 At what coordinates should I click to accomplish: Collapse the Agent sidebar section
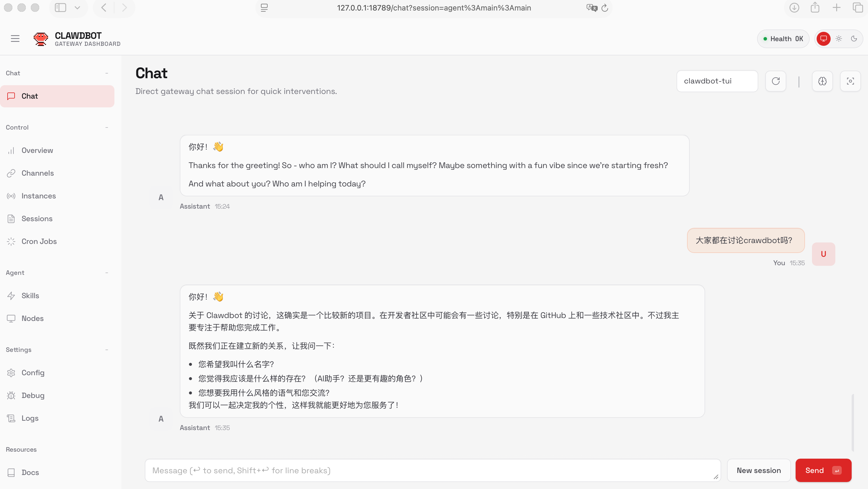[x=107, y=273]
